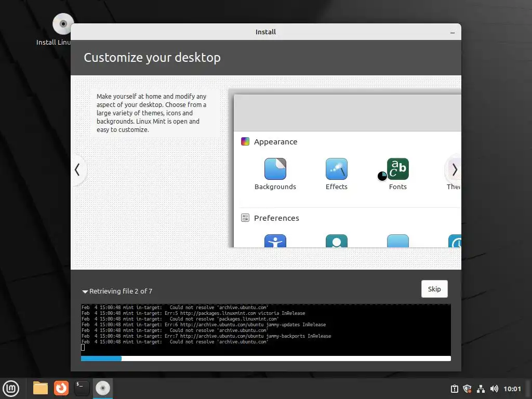Click the Retrieving file 2 of 7 text
Viewport: 532px width, 399px height.
coord(121,291)
